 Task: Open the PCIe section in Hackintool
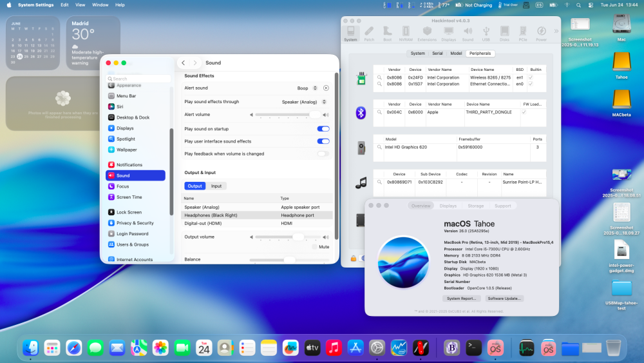tap(523, 34)
